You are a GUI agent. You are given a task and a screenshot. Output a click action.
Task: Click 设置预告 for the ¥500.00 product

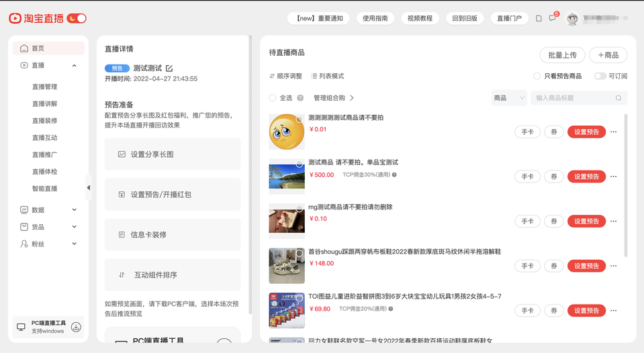pos(586,176)
